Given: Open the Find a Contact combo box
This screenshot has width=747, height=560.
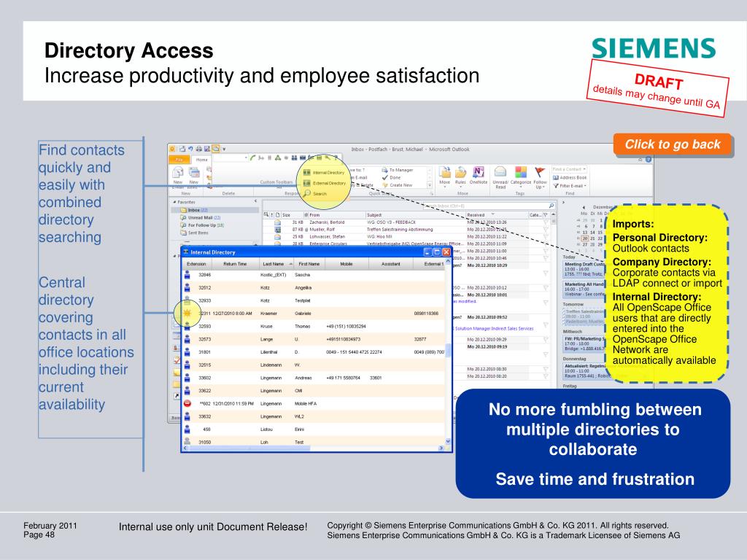Looking at the screenshot, I should click(x=569, y=169).
